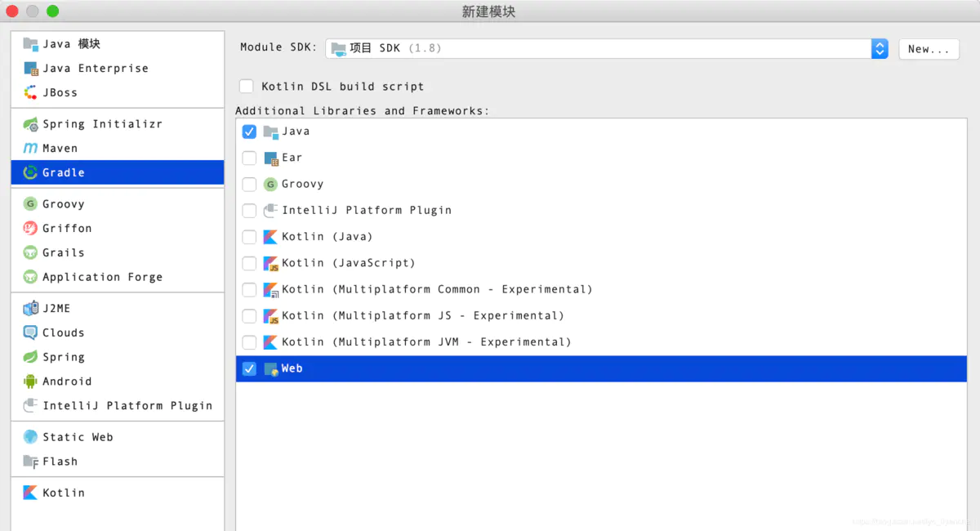Click the Clouds icon
This screenshot has height=531, width=980.
point(30,332)
